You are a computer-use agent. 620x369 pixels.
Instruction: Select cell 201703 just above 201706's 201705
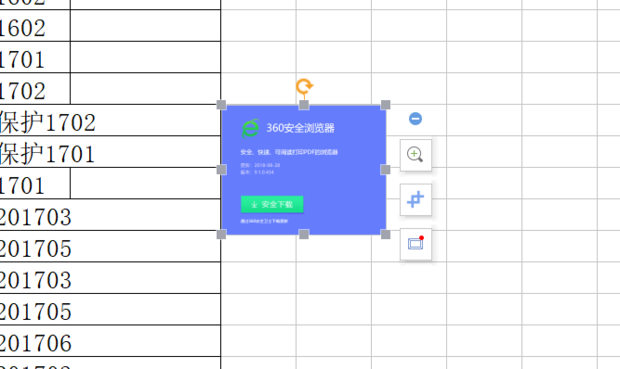110,278
